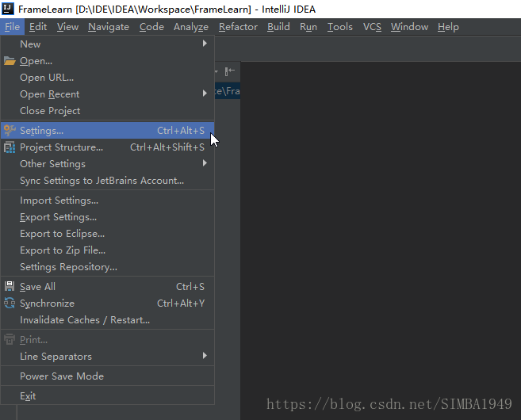Click the Ctrl+Alt+Y shortcut label
This screenshot has height=420, width=521.
click(x=181, y=304)
